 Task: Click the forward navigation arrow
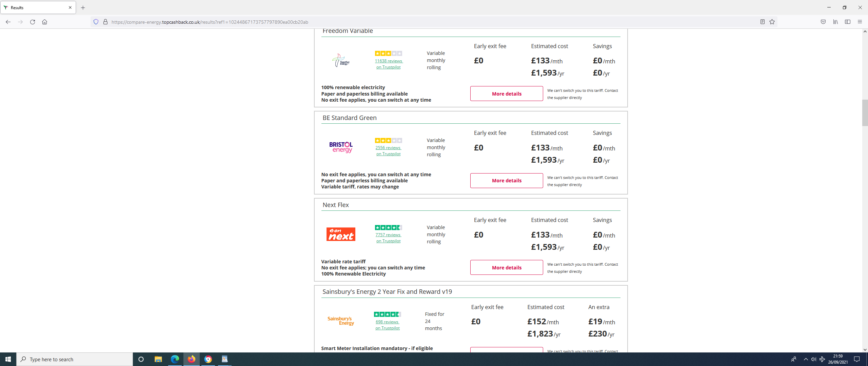(x=20, y=22)
